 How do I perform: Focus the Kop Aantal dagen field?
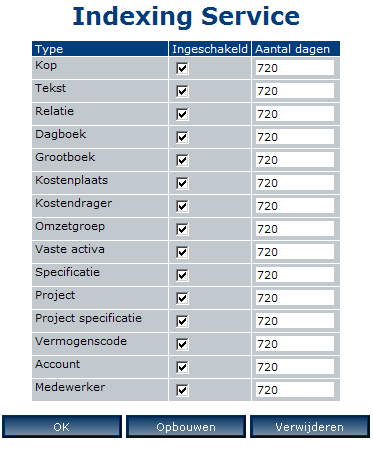295,68
